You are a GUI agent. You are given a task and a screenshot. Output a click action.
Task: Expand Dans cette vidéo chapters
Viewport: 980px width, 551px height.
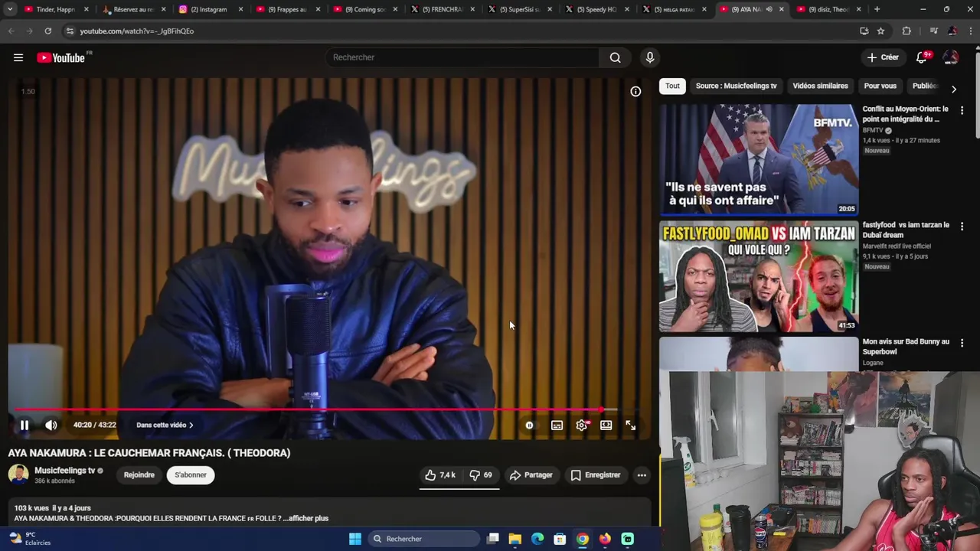165,425
